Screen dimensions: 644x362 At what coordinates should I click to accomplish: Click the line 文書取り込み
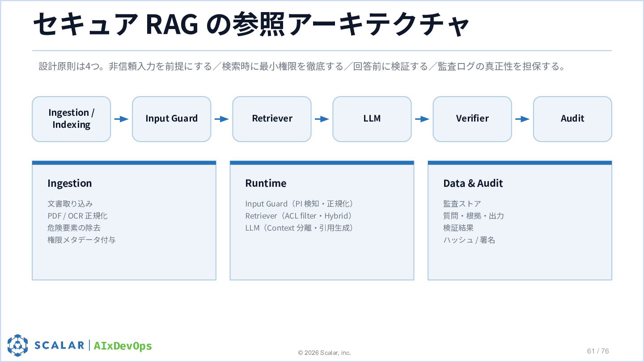coord(70,204)
